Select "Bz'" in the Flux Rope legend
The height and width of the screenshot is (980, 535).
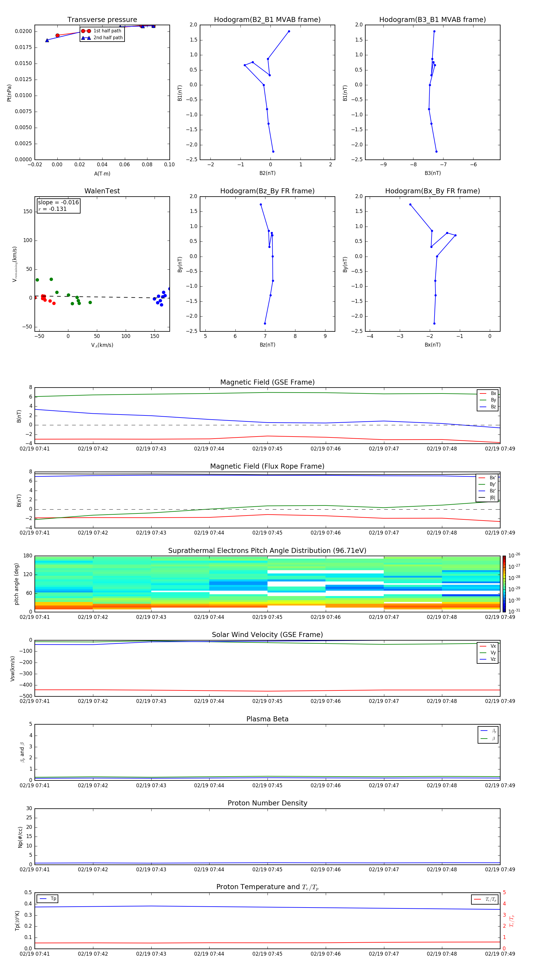tap(487, 491)
